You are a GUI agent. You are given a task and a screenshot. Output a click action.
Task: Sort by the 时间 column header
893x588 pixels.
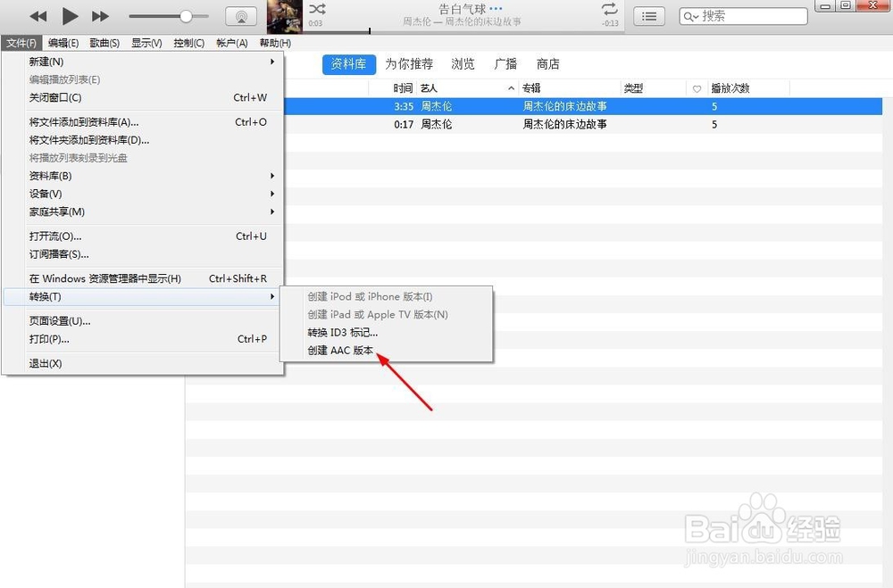393,88
